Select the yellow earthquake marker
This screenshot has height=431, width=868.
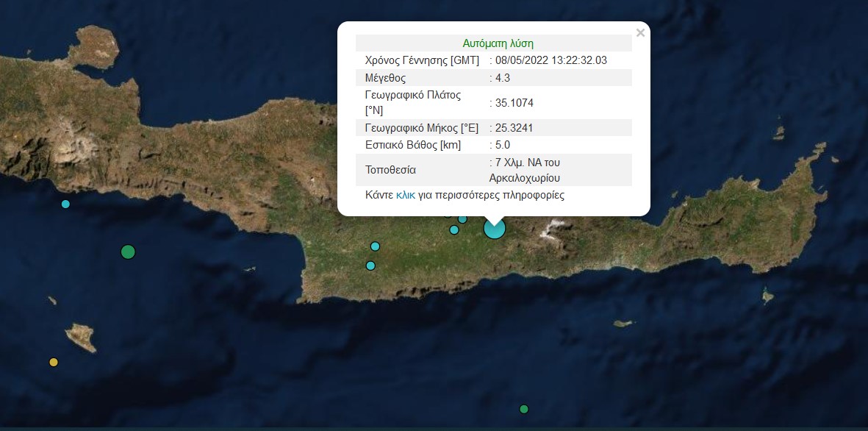(54, 363)
